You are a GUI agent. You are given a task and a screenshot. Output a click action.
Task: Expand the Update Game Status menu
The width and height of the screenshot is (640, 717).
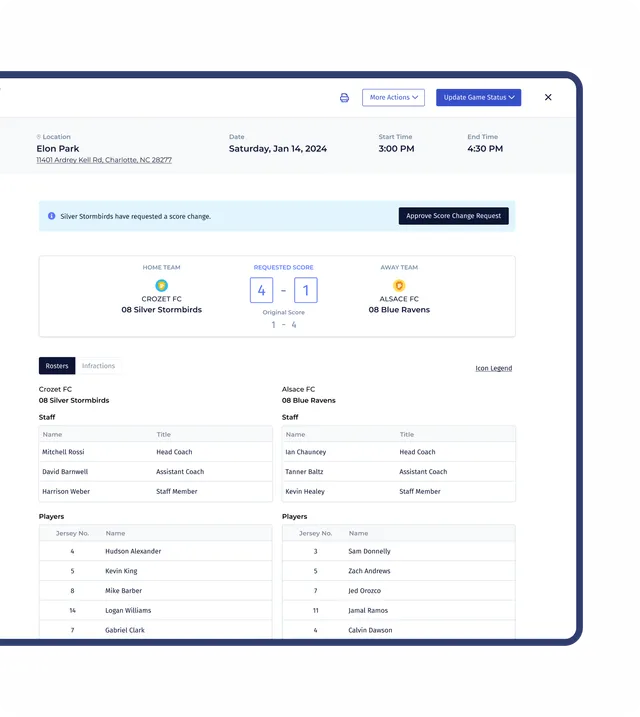(478, 98)
